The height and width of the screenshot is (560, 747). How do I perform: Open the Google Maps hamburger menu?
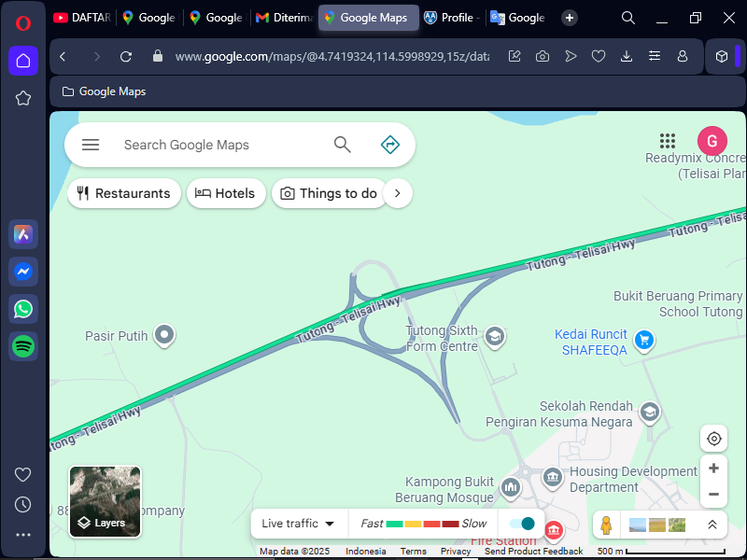click(x=91, y=145)
